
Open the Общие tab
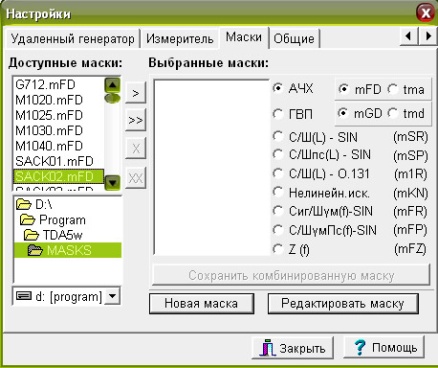(294, 39)
